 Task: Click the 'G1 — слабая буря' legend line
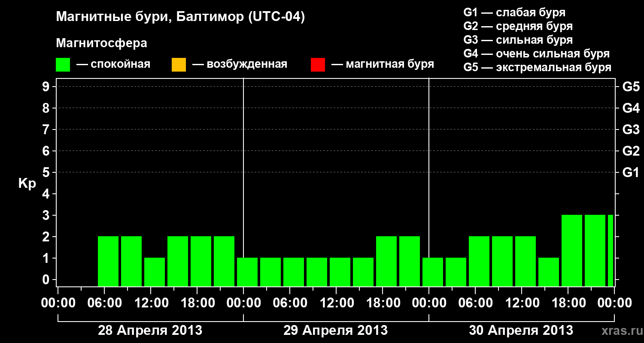[x=514, y=12]
